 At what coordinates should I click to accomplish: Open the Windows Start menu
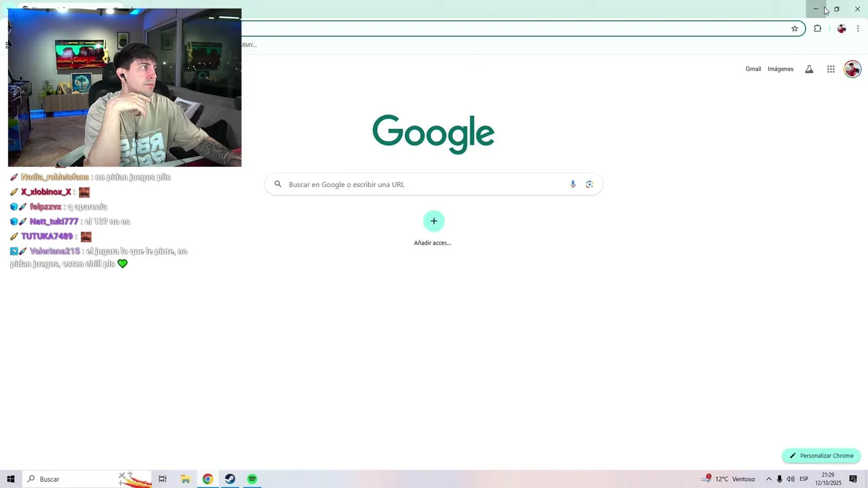coord(11,479)
